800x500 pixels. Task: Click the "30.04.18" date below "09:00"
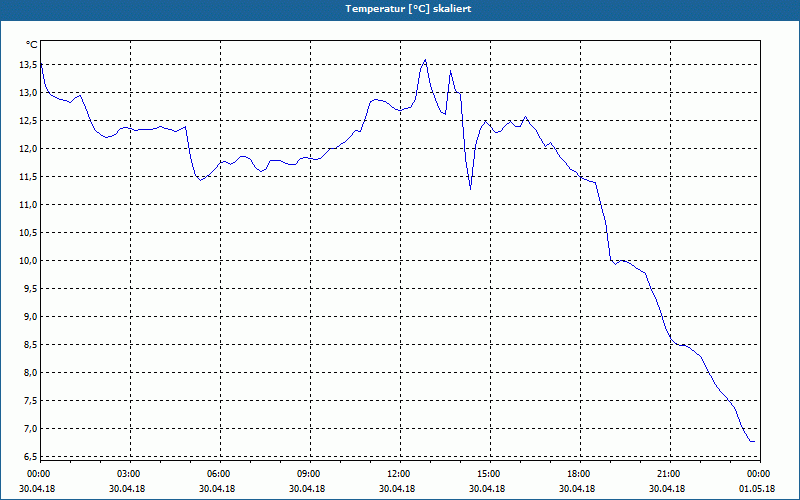click(x=307, y=489)
